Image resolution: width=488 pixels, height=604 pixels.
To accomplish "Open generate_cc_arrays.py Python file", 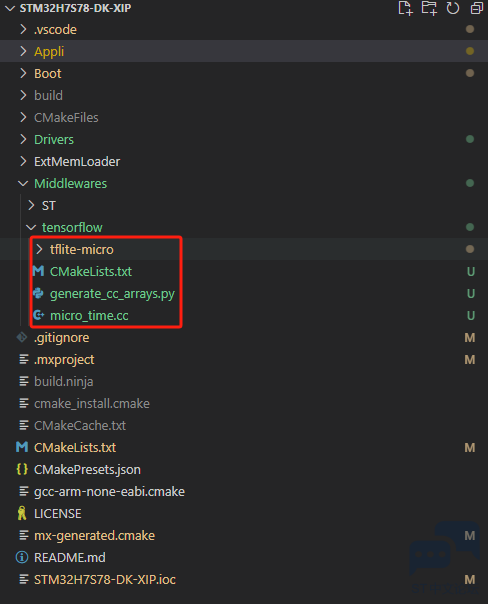I will point(112,294).
